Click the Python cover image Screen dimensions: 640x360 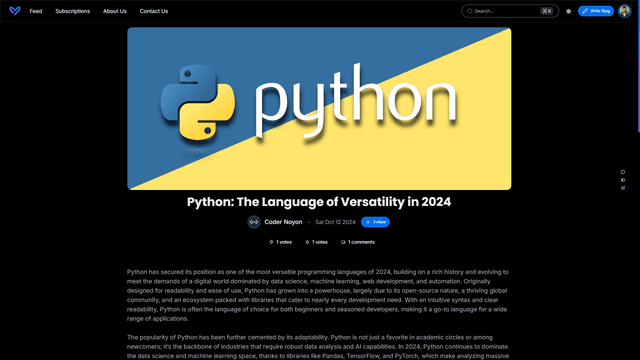click(x=319, y=109)
